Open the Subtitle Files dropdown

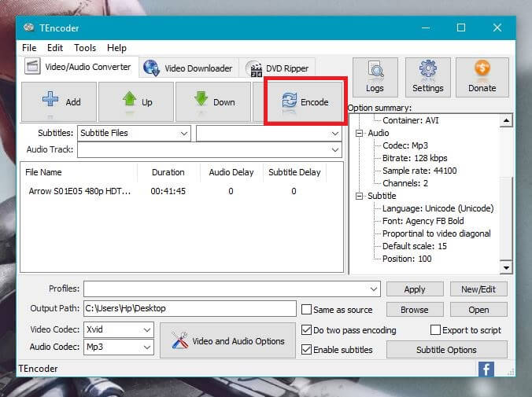[134, 133]
